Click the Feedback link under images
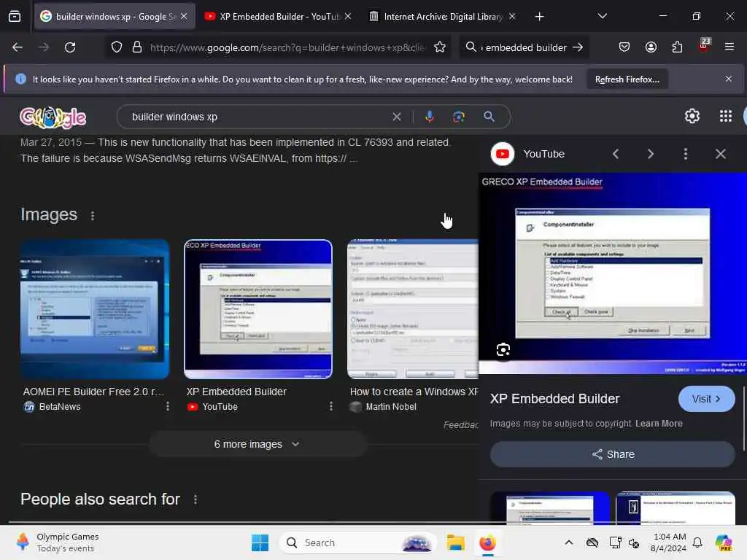The image size is (747, 560). pyautogui.click(x=461, y=425)
